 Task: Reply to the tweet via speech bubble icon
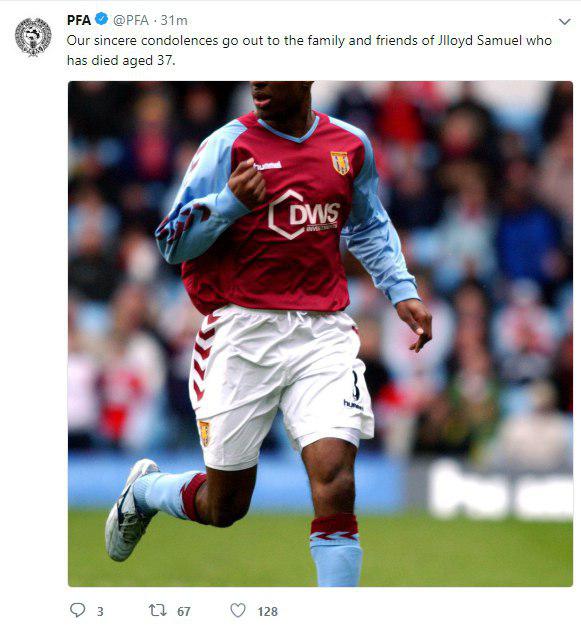click(x=77, y=610)
